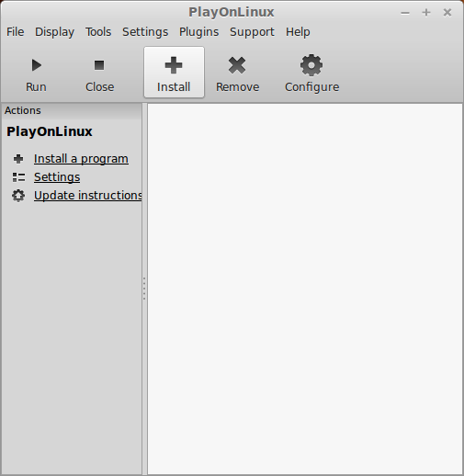The image size is (464, 476).
Task: Open the Plugins menu
Action: click(199, 32)
